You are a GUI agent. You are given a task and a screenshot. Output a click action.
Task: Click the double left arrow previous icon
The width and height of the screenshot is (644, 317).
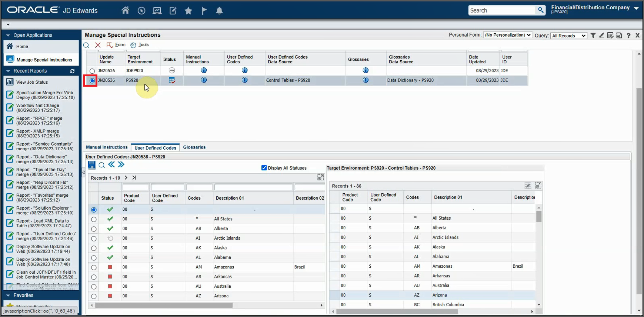111,164
